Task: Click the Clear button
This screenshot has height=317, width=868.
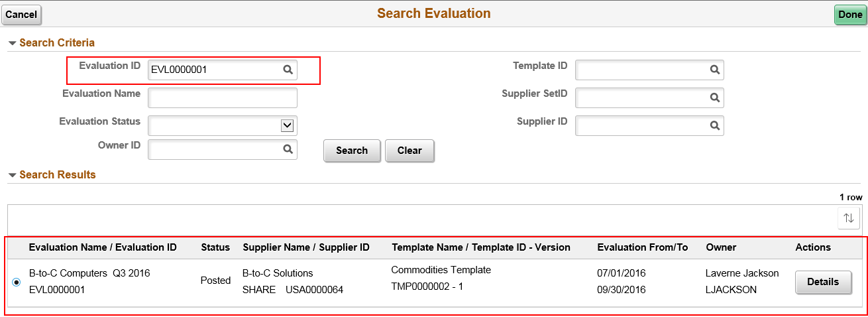Action: [409, 151]
